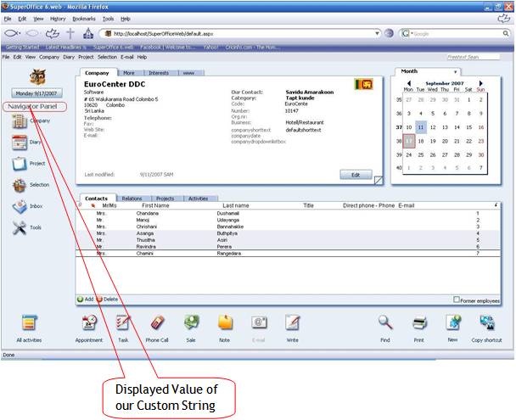Click the Monday 9/17/2007 date button

point(36,92)
